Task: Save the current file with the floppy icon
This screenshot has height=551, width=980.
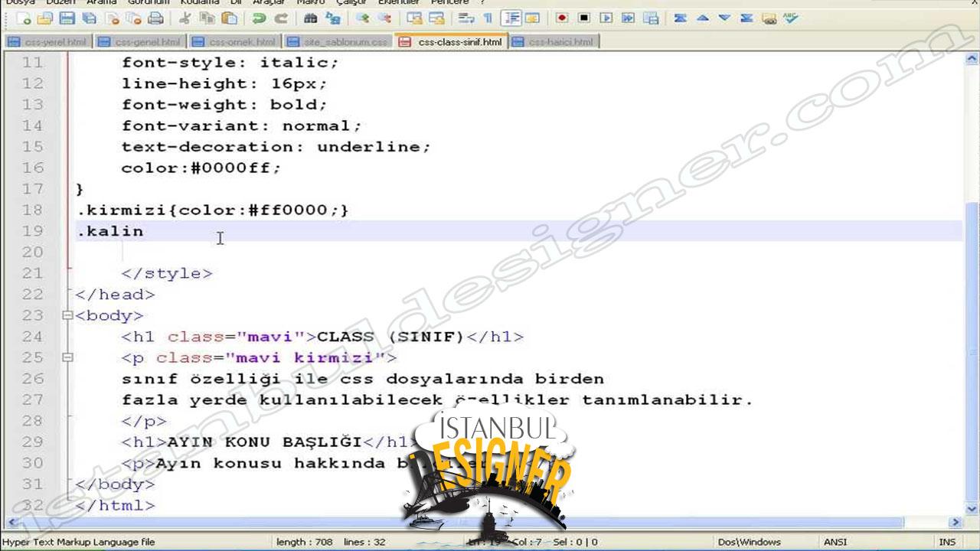Action: point(67,18)
